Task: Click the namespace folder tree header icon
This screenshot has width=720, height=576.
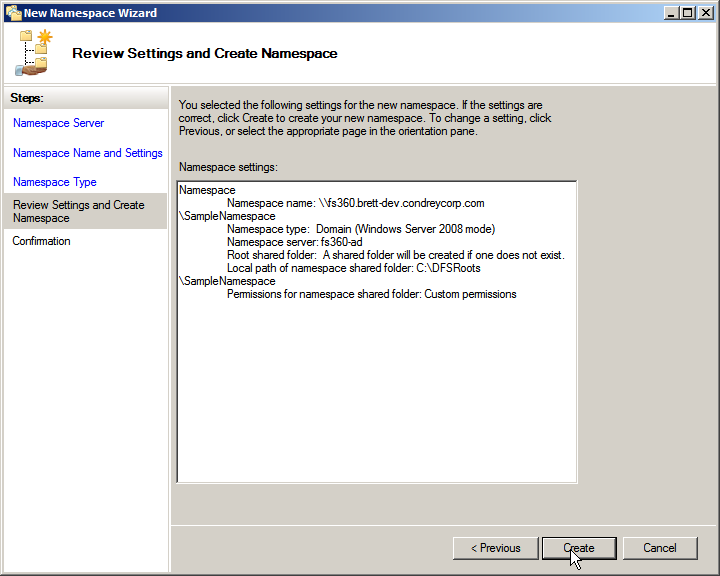Action: pyautogui.click(x=34, y=52)
